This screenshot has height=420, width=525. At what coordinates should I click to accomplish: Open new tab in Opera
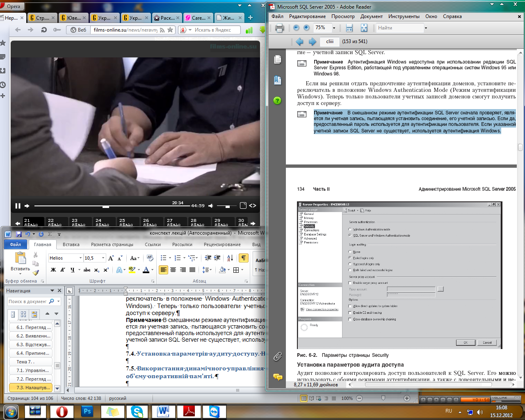tap(250, 18)
